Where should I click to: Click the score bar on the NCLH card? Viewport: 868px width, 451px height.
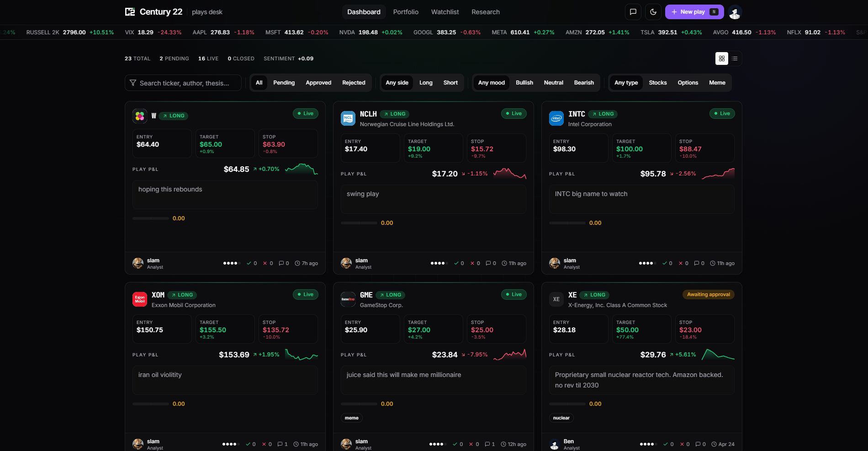pyautogui.click(x=359, y=223)
